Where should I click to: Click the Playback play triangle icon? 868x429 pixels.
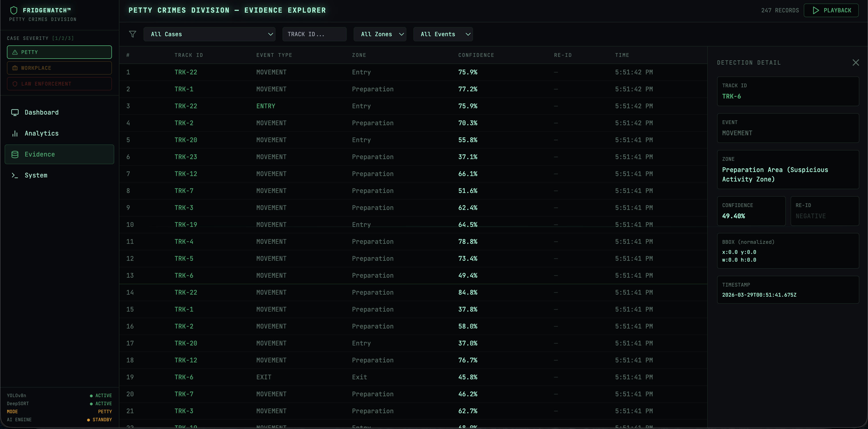tap(816, 10)
